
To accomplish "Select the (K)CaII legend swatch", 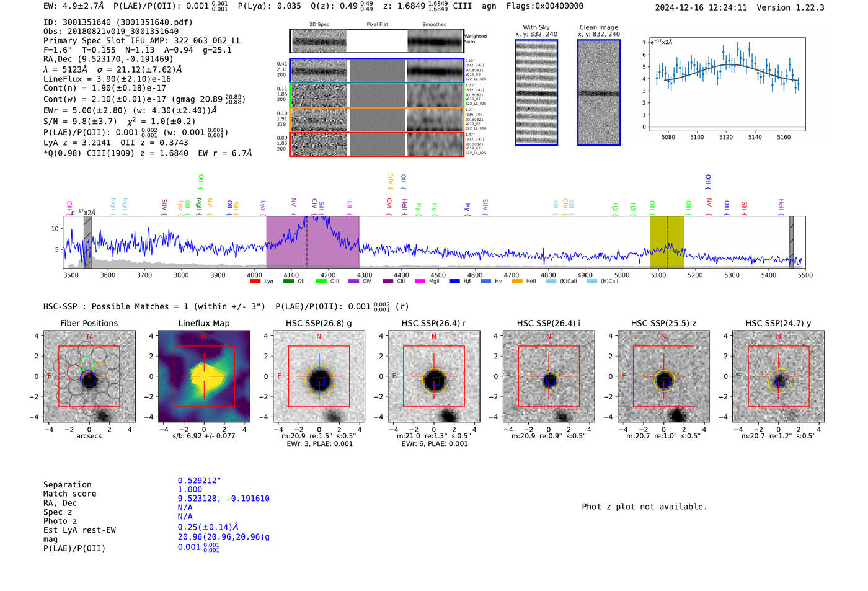I will pos(551,282).
